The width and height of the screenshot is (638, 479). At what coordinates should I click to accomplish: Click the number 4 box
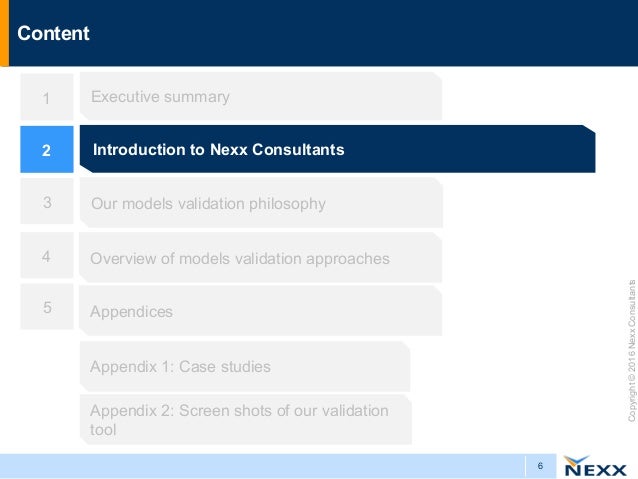(47, 255)
